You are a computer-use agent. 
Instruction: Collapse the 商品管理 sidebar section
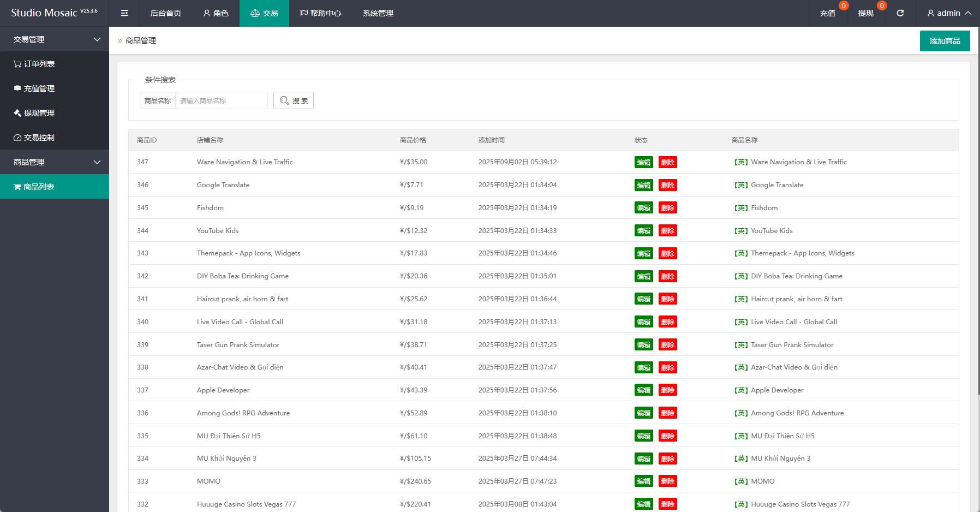coord(55,162)
